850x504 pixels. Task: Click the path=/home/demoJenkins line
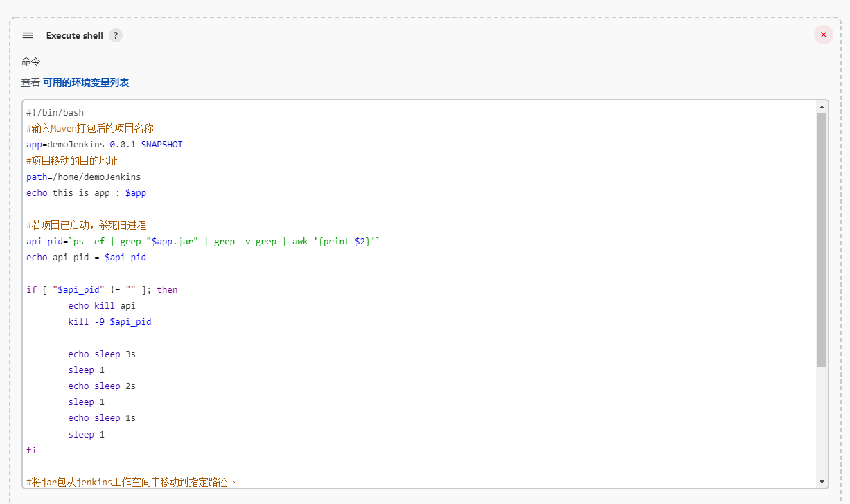click(84, 177)
